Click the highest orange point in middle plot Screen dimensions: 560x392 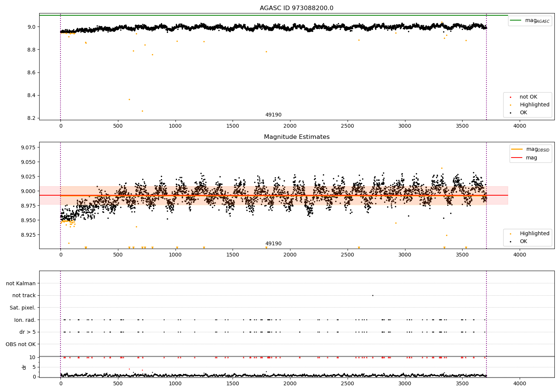tap(442, 168)
